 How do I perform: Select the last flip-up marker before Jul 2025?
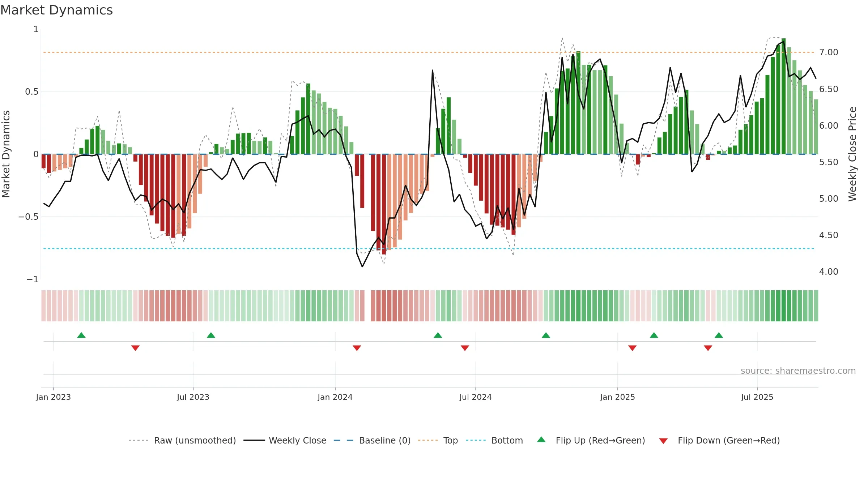[x=719, y=335]
